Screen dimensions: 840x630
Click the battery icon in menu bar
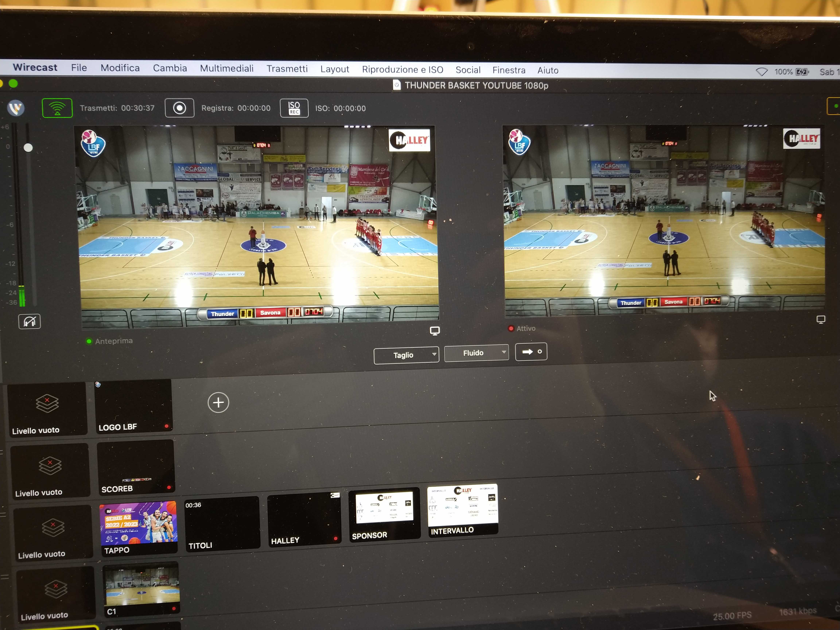click(x=802, y=72)
